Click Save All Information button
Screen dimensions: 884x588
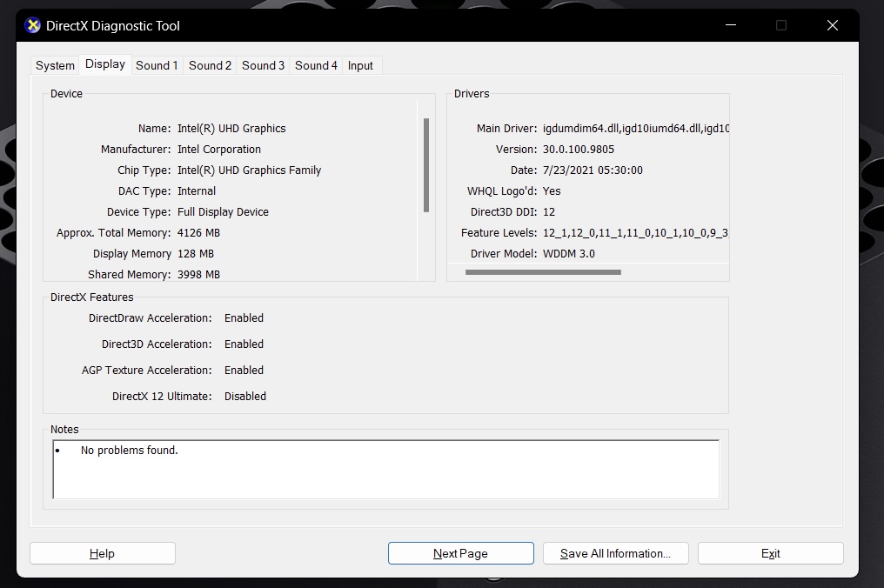[x=615, y=553]
